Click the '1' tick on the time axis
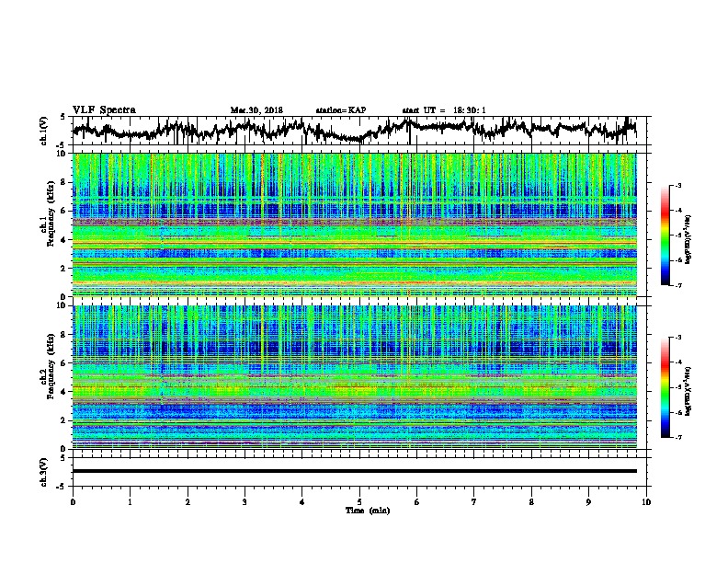Image resolution: width=728 pixels, height=563 pixels. pyautogui.click(x=130, y=502)
